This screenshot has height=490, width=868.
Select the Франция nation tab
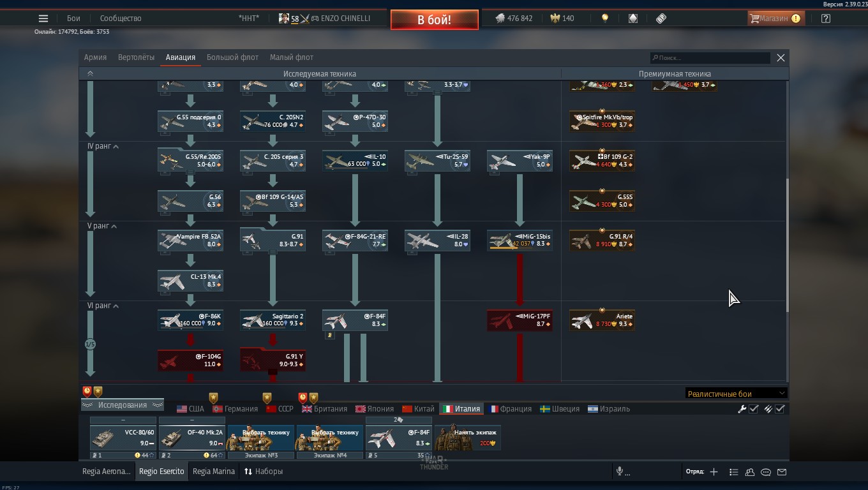tap(509, 409)
